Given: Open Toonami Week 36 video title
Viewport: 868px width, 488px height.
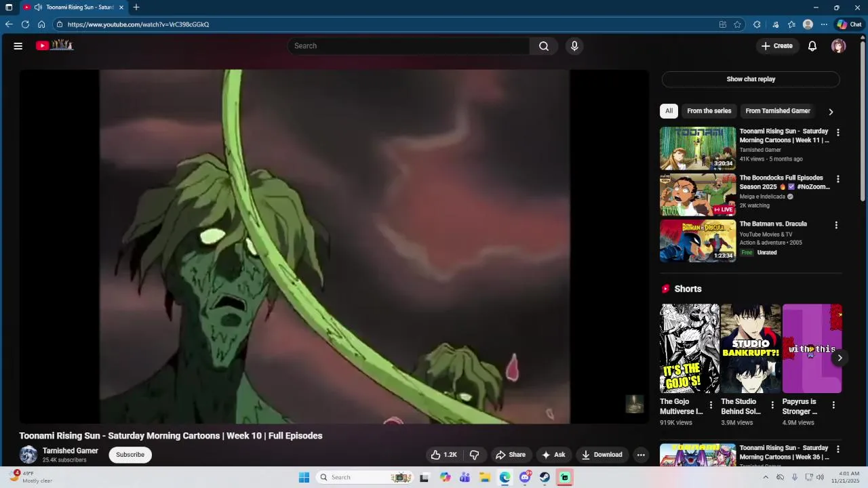Looking at the screenshot, I should click(784, 452).
